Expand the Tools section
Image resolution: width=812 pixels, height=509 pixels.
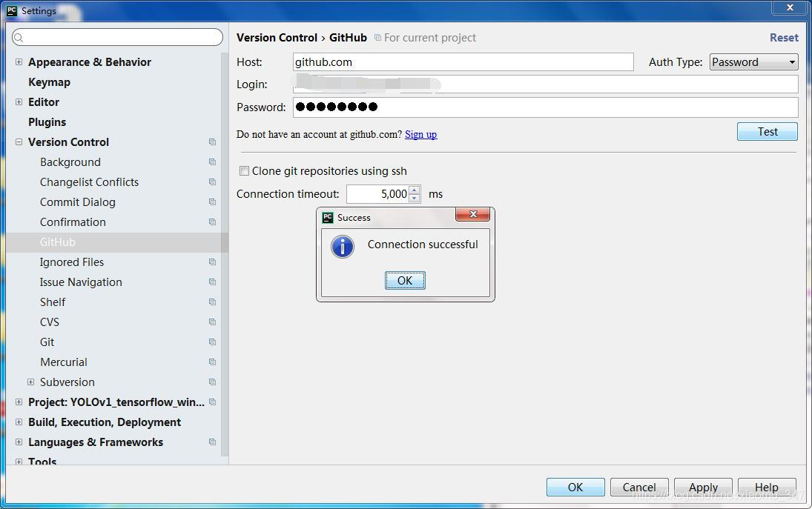coord(19,462)
